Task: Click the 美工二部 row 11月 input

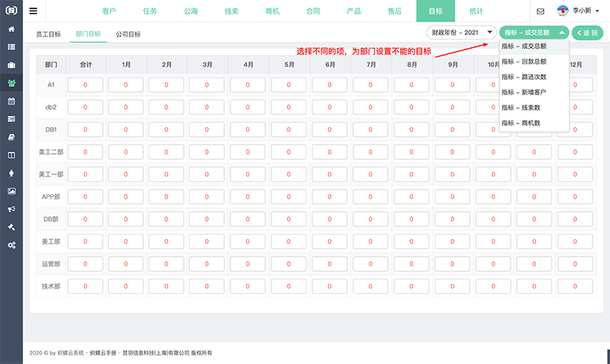Action: [535, 152]
